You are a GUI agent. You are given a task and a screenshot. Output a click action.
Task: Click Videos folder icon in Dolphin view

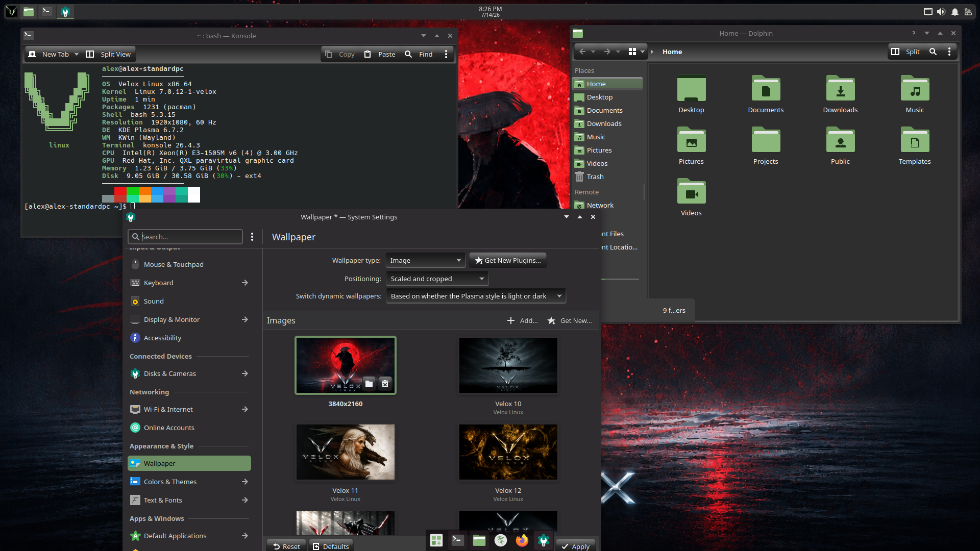[x=691, y=191]
